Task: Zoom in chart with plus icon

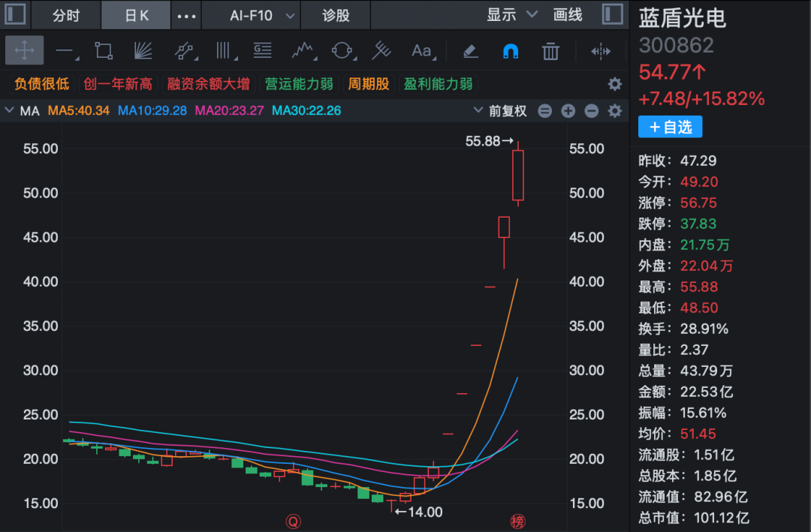Action: (568, 110)
